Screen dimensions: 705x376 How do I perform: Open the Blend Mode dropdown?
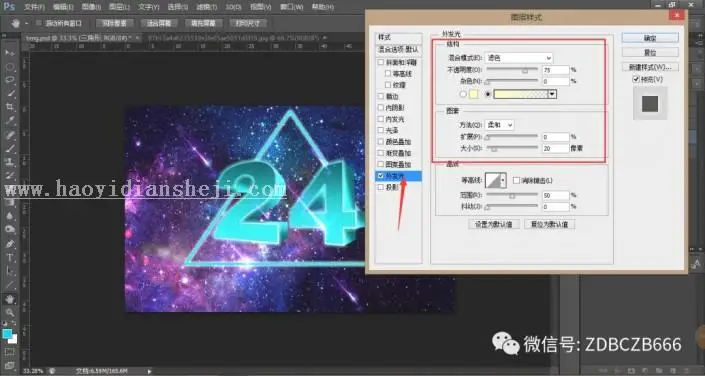pos(519,58)
